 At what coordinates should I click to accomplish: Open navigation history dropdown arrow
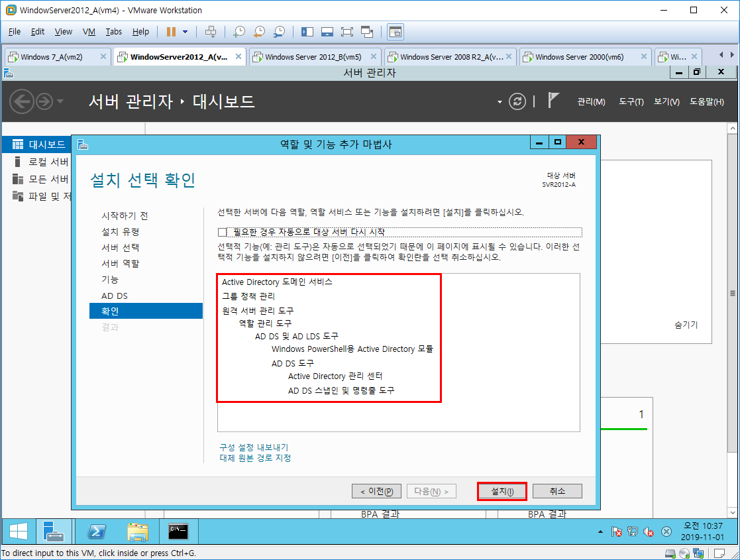tap(60, 101)
